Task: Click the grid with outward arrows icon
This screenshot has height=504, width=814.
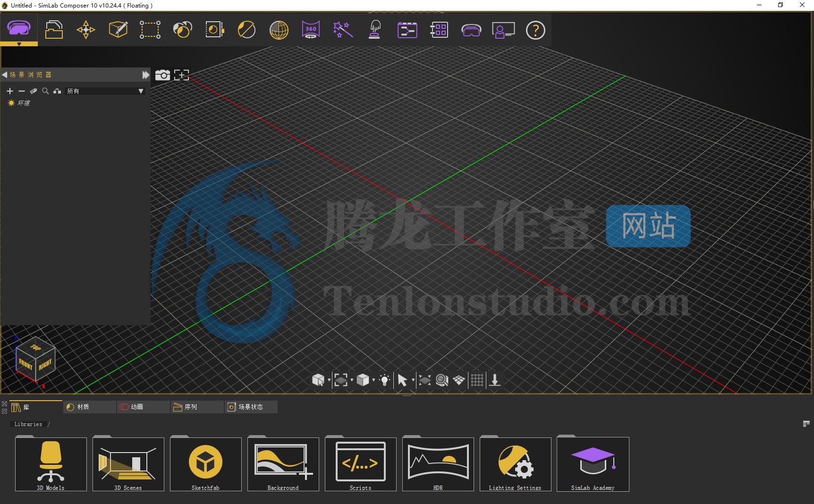Action: pyautogui.click(x=425, y=380)
